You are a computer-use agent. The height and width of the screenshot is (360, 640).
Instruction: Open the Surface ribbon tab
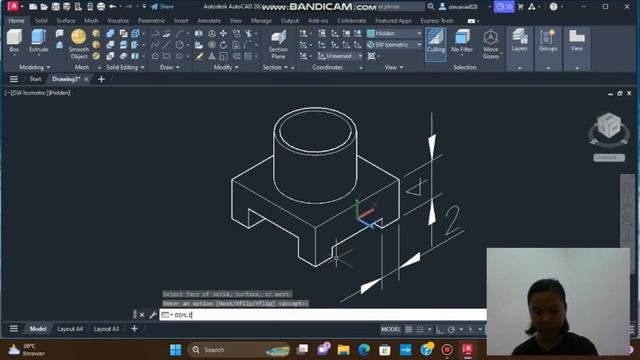click(x=66, y=20)
